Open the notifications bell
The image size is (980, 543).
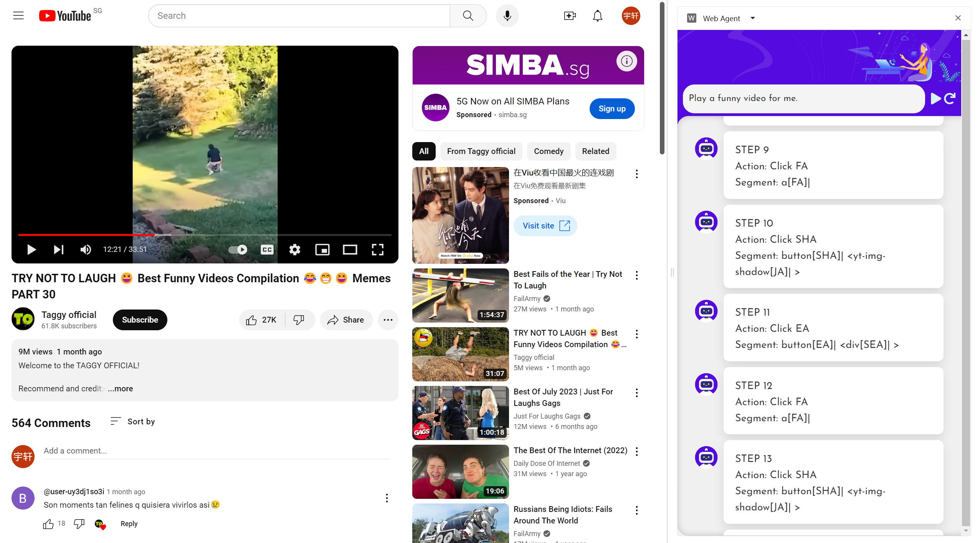point(598,16)
